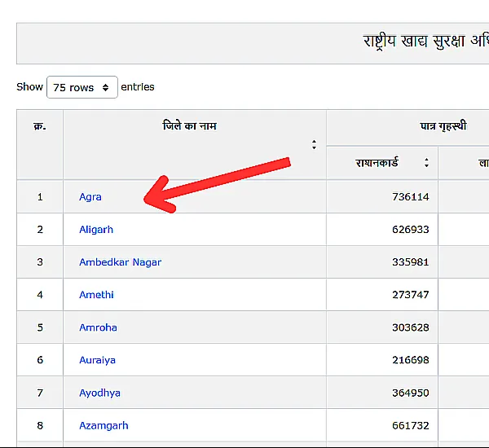Viewport: 489px width, 448px height.
Task: Open the "75 rows" entries dropdown
Action: (x=81, y=87)
